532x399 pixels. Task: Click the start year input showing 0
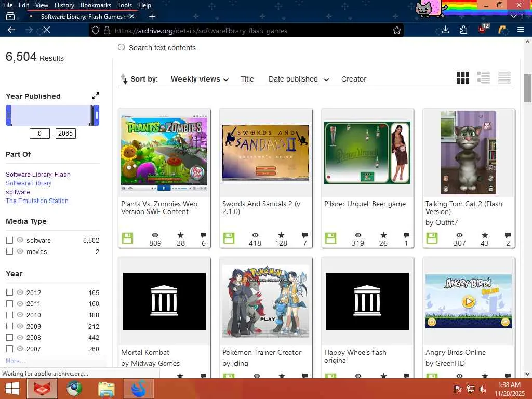click(x=39, y=134)
